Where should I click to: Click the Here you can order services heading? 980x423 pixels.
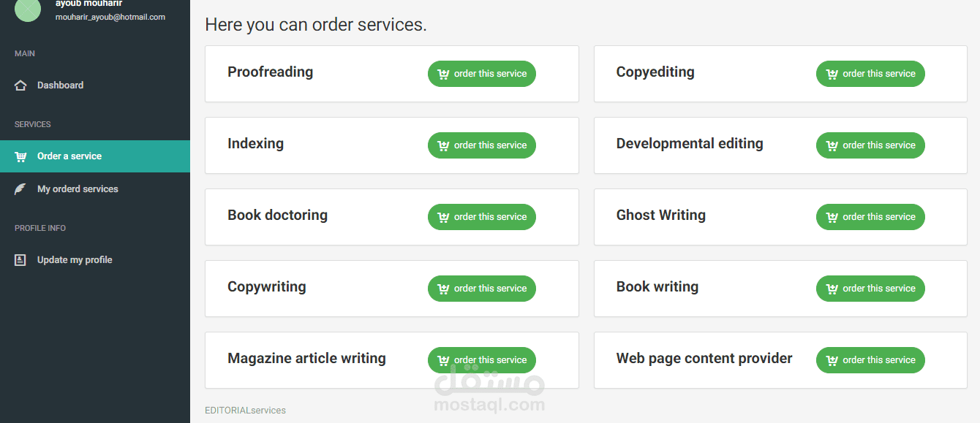tap(316, 25)
